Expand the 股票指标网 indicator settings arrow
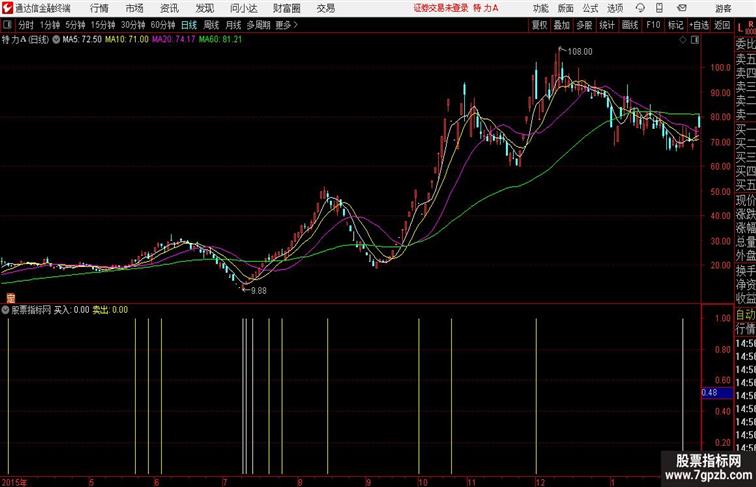The image size is (756, 487). coord(5,310)
